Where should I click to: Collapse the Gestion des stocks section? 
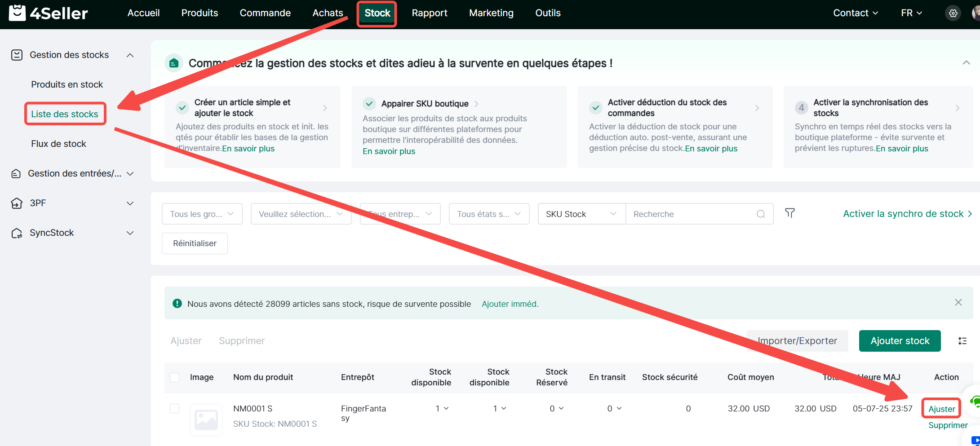pyautogui.click(x=130, y=55)
